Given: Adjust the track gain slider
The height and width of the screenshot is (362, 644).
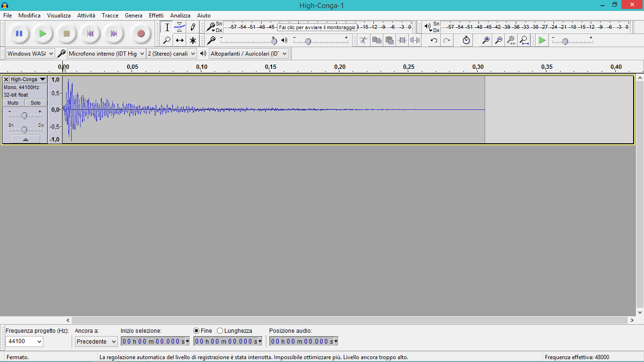Looking at the screenshot, I should pyautogui.click(x=25, y=115).
